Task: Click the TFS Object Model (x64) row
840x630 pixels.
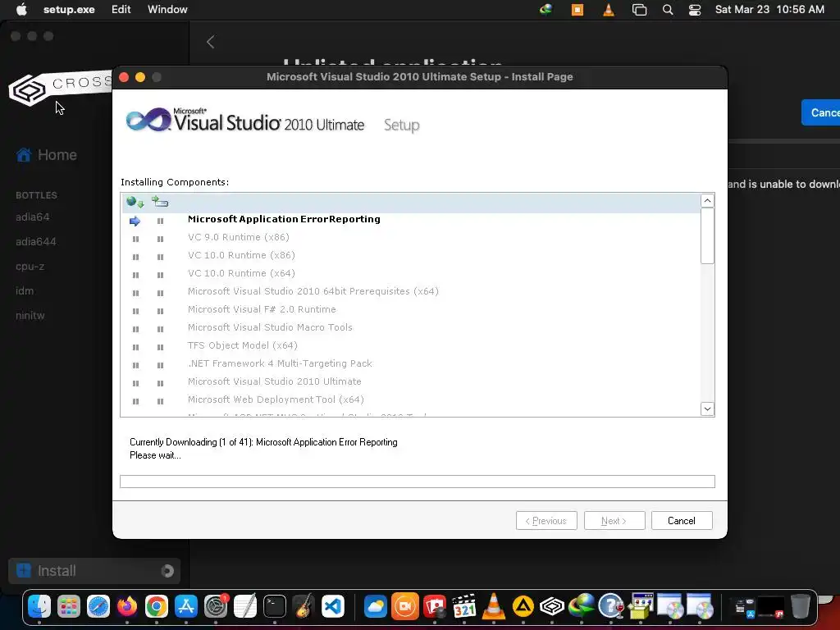Action: tap(242, 345)
